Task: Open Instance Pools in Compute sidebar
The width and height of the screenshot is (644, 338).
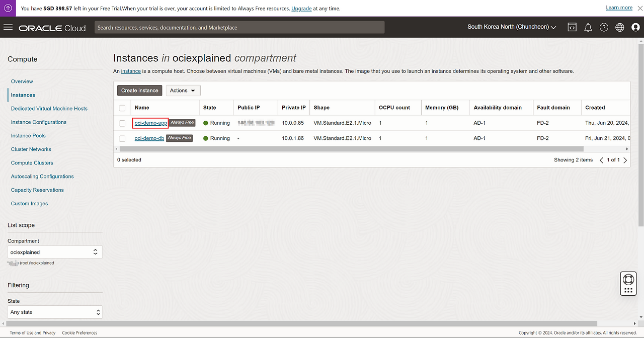Action: pyautogui.click(x=28, y=136)
